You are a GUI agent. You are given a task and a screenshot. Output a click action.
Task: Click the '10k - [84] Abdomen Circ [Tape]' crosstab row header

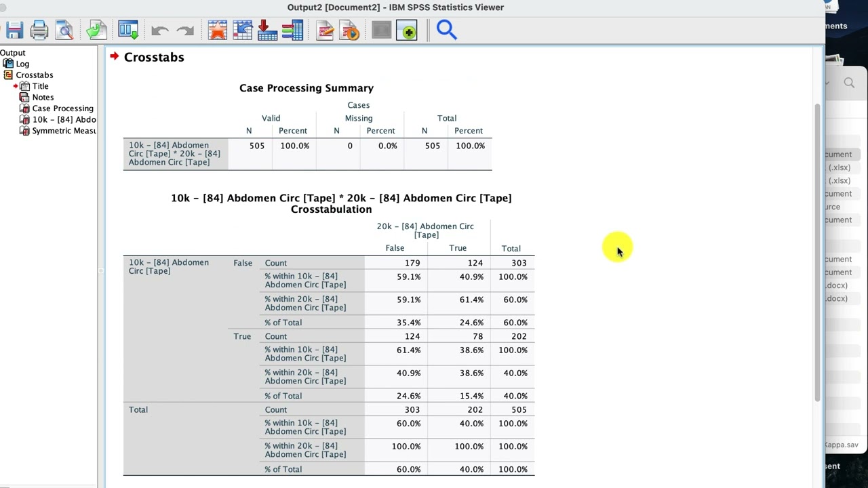[x=169, y=266]
